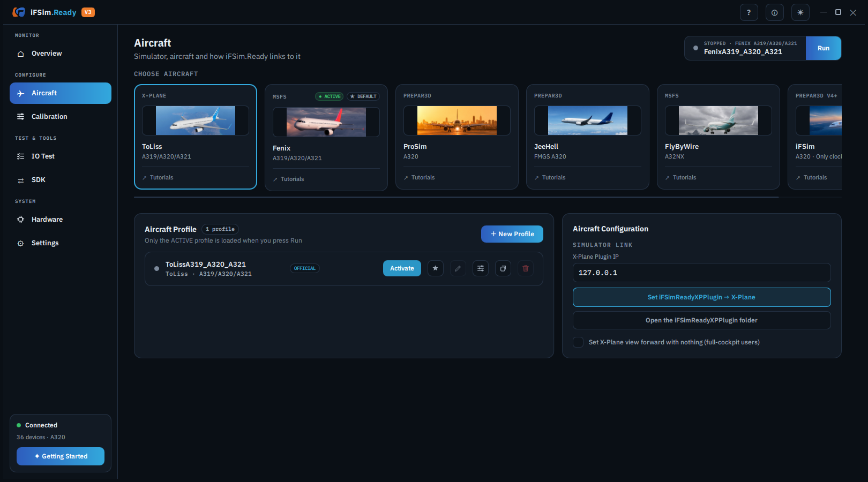The width and height of the screenshot is (868, 482).
Task: Click the iFSim.Ready logo icon
Action: [19, 12]
